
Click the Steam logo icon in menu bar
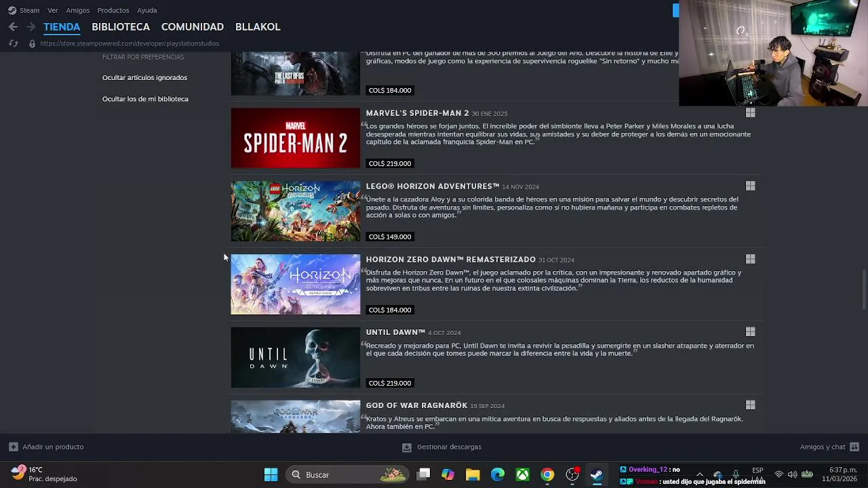[x=12, y=10]
